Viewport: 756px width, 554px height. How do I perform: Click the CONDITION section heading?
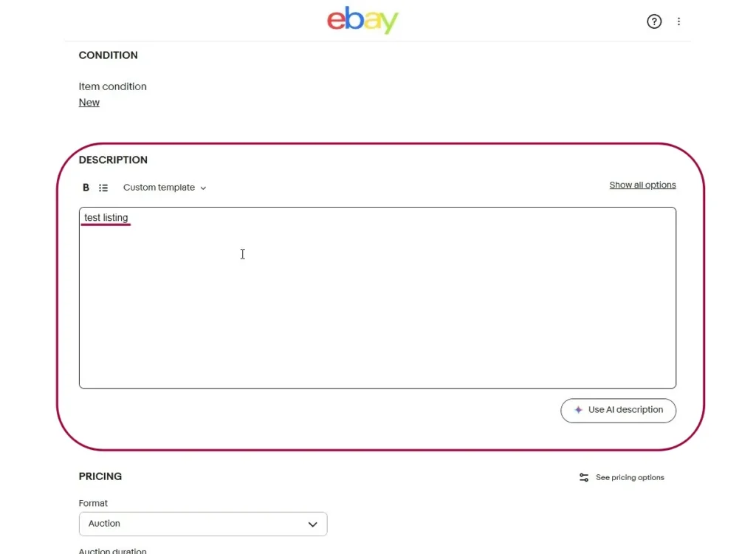(x=109, y=55)
